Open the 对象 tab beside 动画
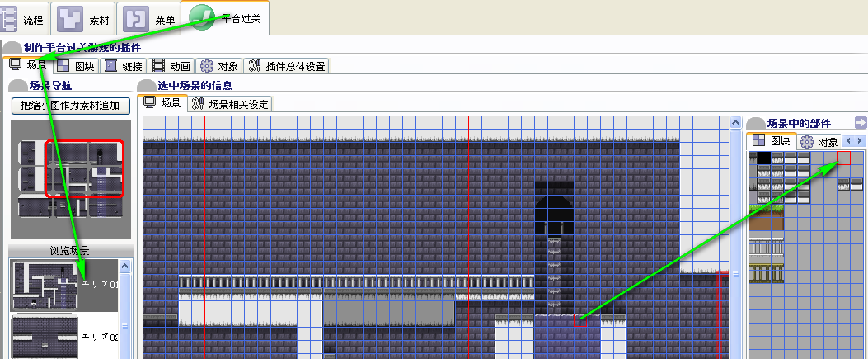The height and width of the screenshot is (359, 868). point(219,67)
